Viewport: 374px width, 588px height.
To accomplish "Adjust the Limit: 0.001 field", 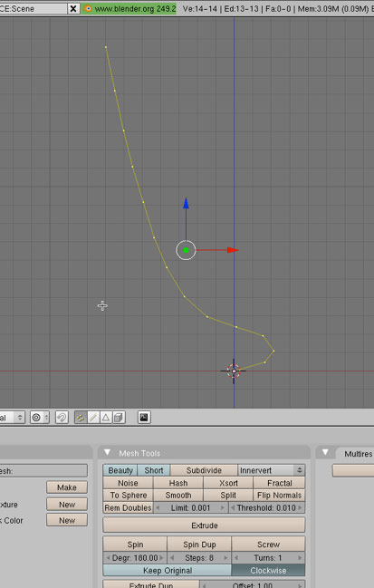I will (191, 507).
